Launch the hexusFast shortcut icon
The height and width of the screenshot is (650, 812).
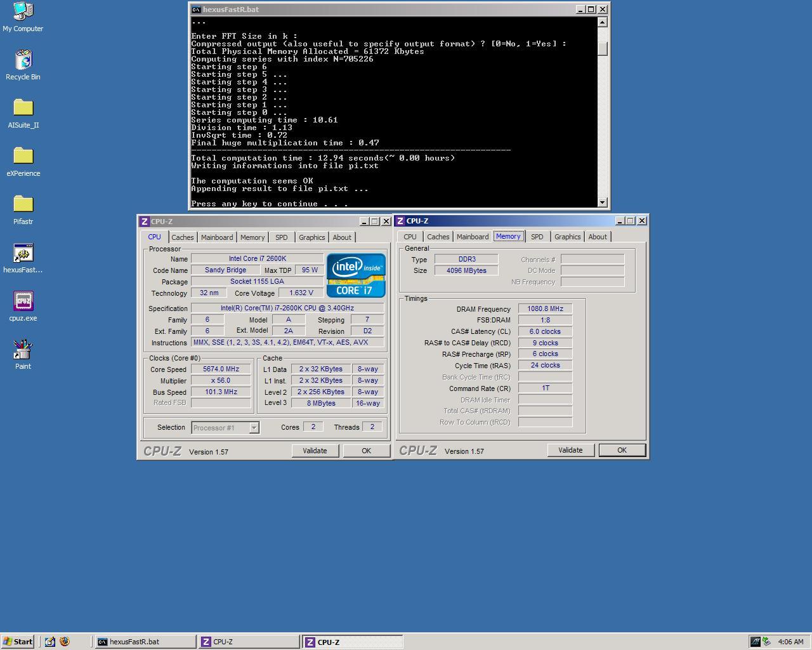[23, 253]
